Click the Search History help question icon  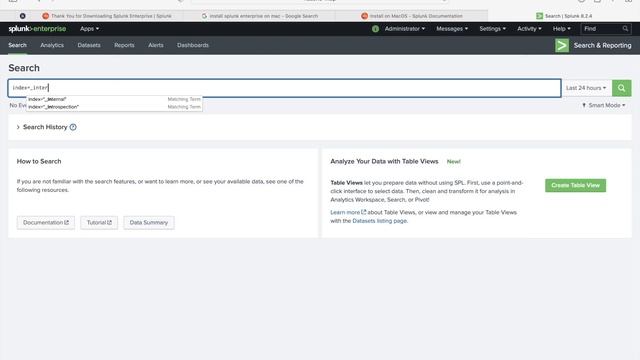pyautogui.click(x=73, y=127)
